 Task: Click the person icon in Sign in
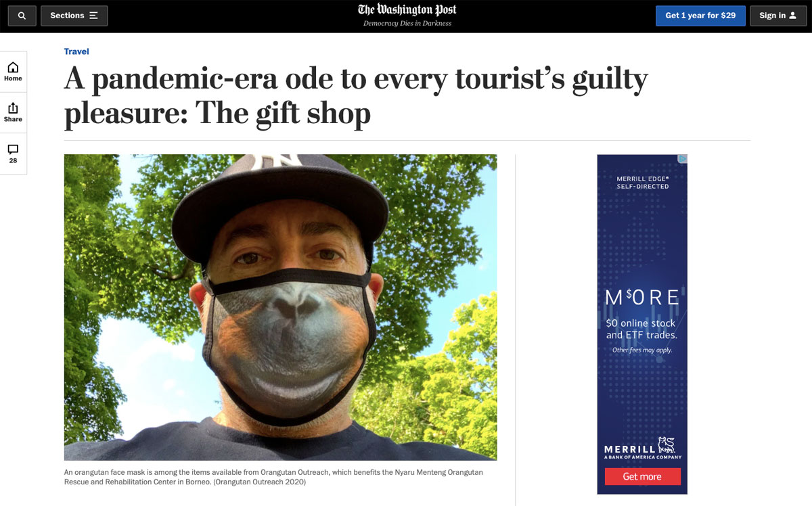pos(793,16)
